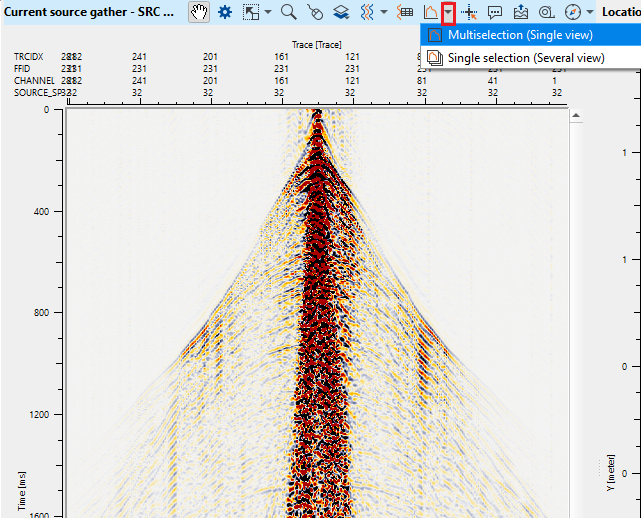Click the magnifier zoom tool
The width and height of the screenshot is (641, 518).
click(x=288, y=12)
